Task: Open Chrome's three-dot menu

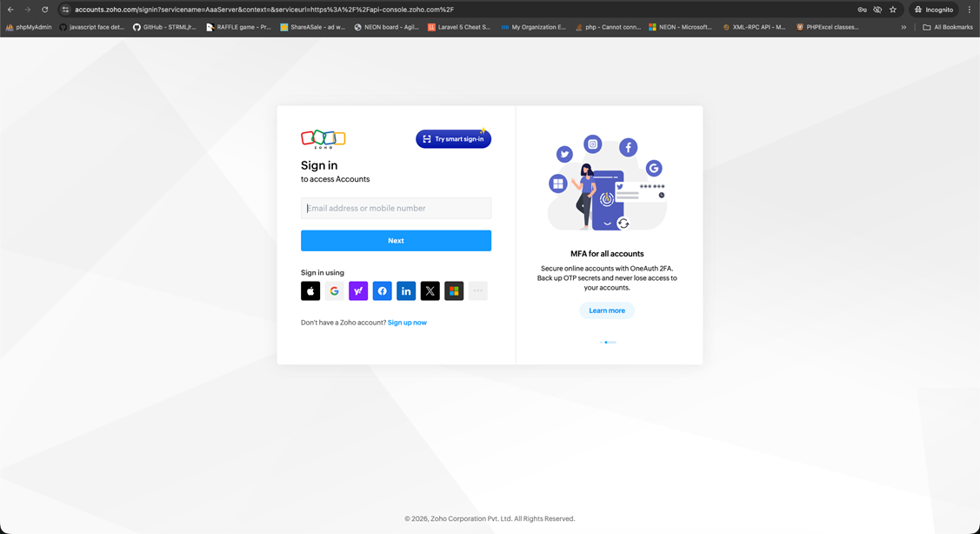Action: [x=969, y=10]
